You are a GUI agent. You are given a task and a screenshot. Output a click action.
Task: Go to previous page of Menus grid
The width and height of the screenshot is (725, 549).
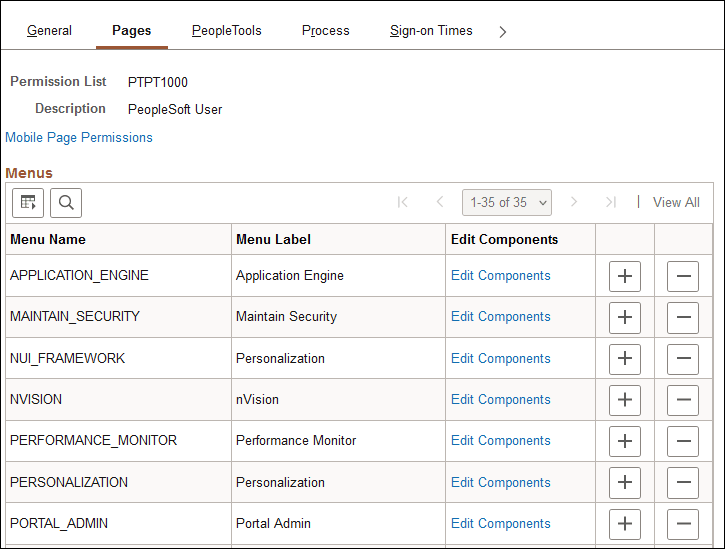[440, 202]
